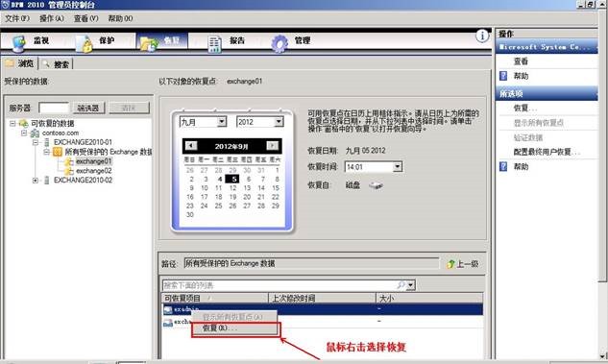Click 验证数据 action link
Viewport: 608px width, 364px height.
click(528, 137)
